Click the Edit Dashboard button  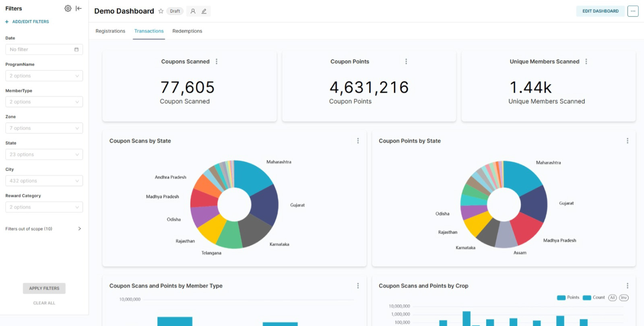tap(600, 11)
